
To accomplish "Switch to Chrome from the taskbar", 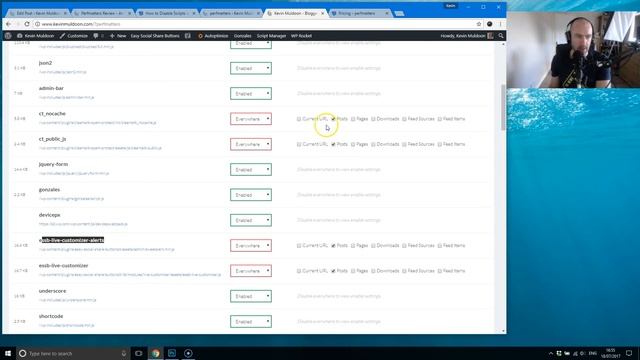I will 156,353.
